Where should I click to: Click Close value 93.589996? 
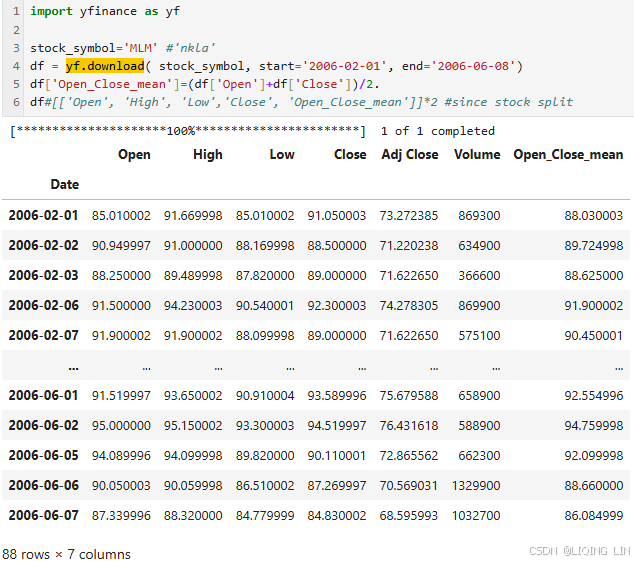point(336,395)
